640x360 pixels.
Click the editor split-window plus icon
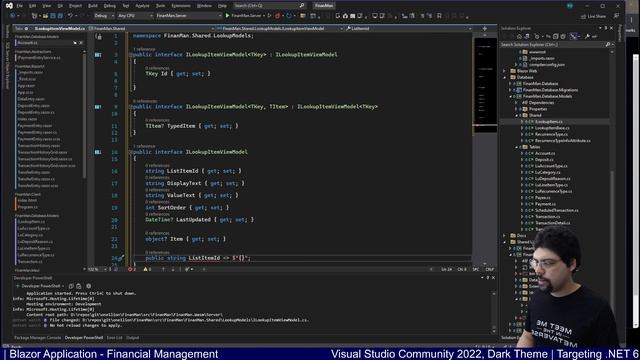coord(484,29)
